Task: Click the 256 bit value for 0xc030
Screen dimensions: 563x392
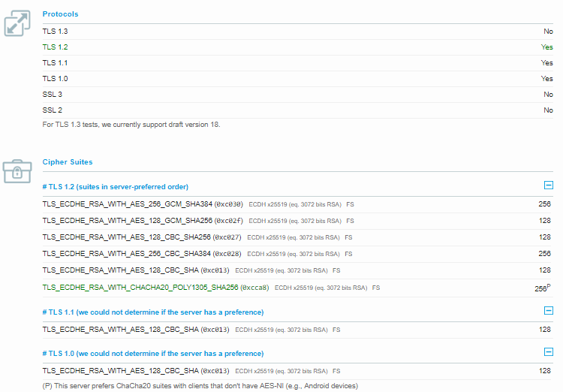Action: pyautogui.click(x=544, y=204)
